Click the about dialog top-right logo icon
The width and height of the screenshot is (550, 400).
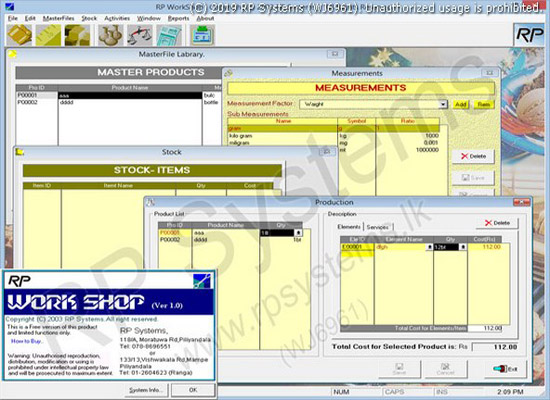click(x=202, y=281)
